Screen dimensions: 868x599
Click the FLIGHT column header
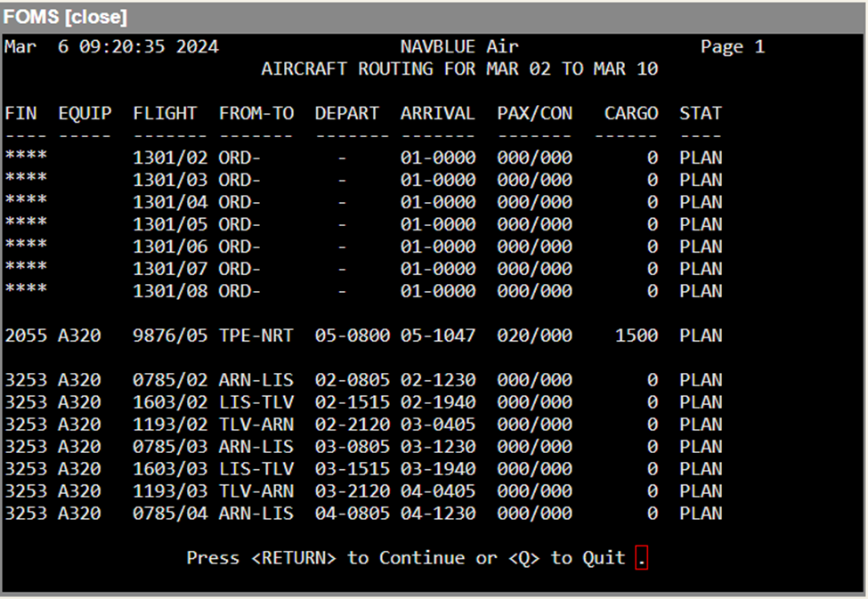click(x=165, y=113)
